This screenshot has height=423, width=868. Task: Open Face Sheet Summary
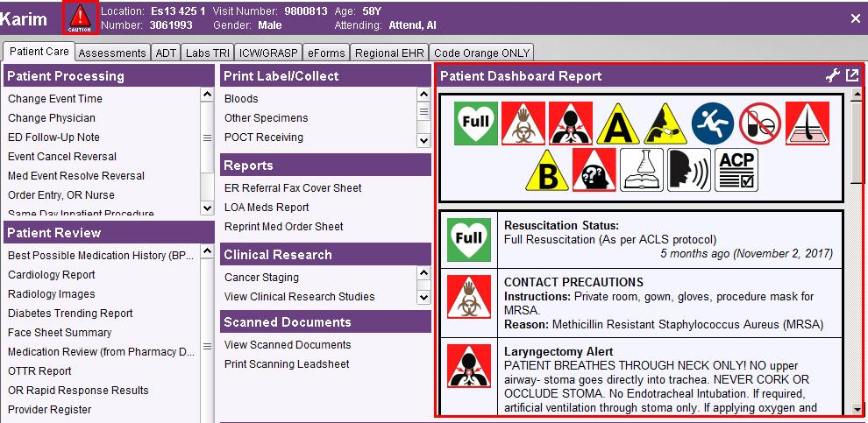[60, 333]
